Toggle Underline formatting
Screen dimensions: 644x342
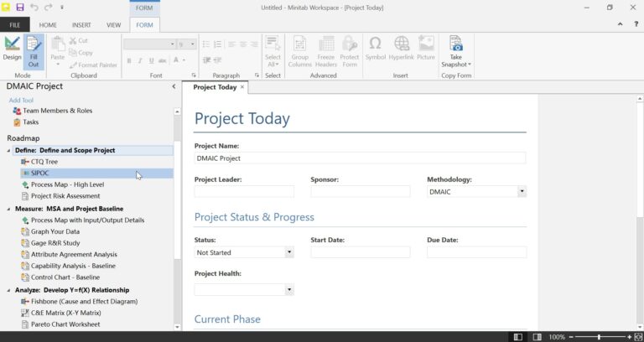click(151, 60)
